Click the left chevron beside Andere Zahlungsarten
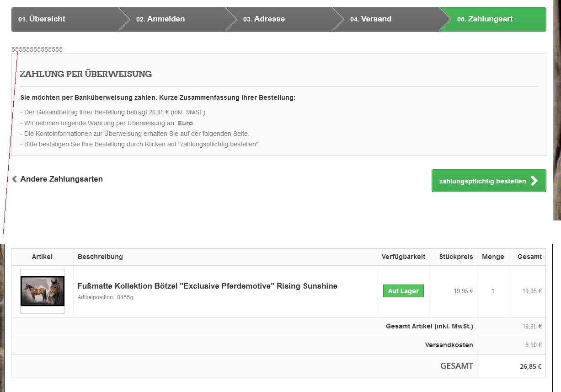561x392 pixels. [15, 179]
